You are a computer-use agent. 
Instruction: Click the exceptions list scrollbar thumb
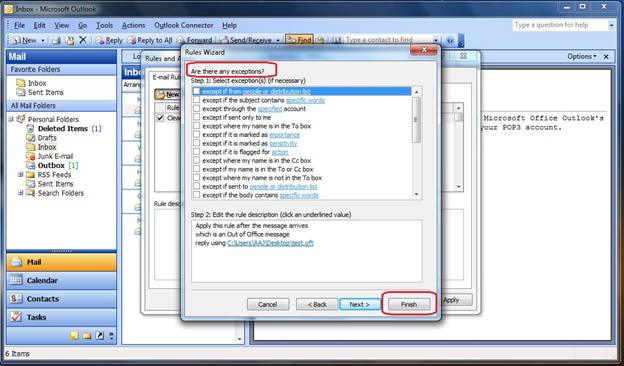pos(417,119)
